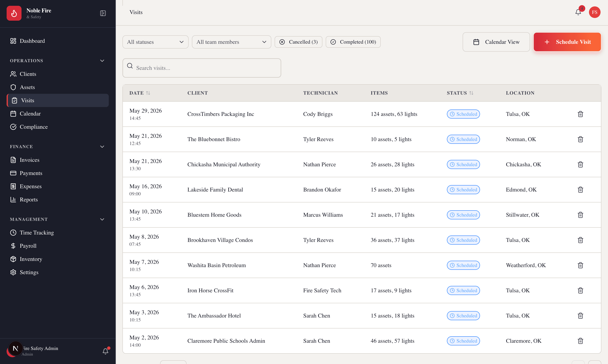Click the Claremore, OK location
Viewport: 608px width, 364px height.
(524, 341)
